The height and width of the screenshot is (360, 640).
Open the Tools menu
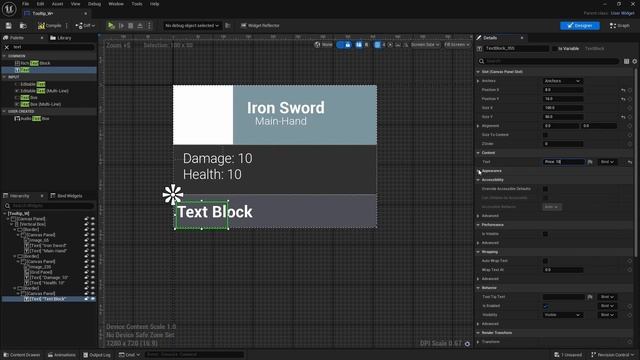pyautogui.click(x=137, y=4)
